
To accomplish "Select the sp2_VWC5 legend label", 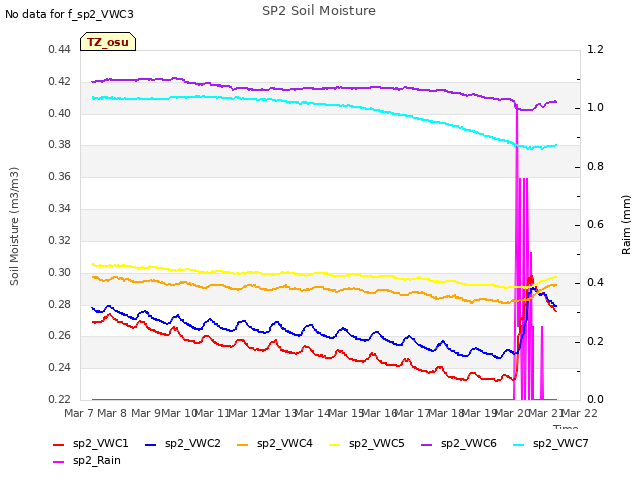I will [x=376, y=444].
